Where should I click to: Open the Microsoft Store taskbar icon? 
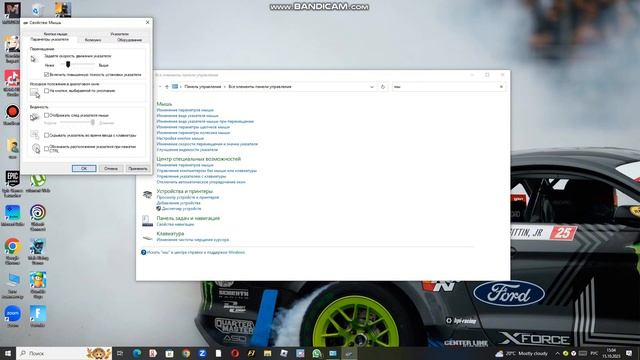[x=169, y=353]
